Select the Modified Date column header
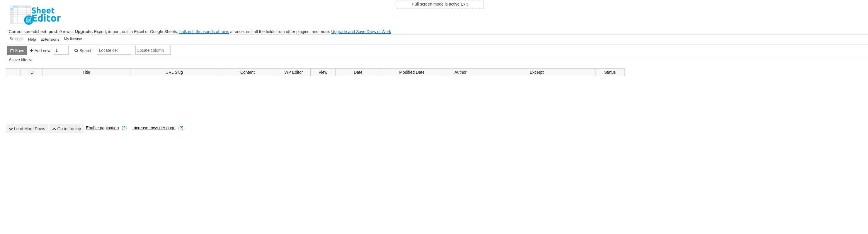Screen dimensions: 868x234 412,72
